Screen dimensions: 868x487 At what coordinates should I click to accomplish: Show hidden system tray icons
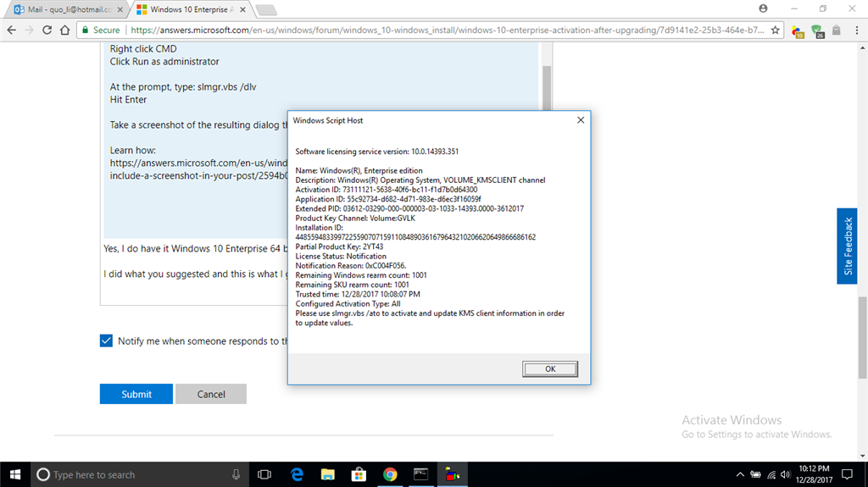click(740, 474)
